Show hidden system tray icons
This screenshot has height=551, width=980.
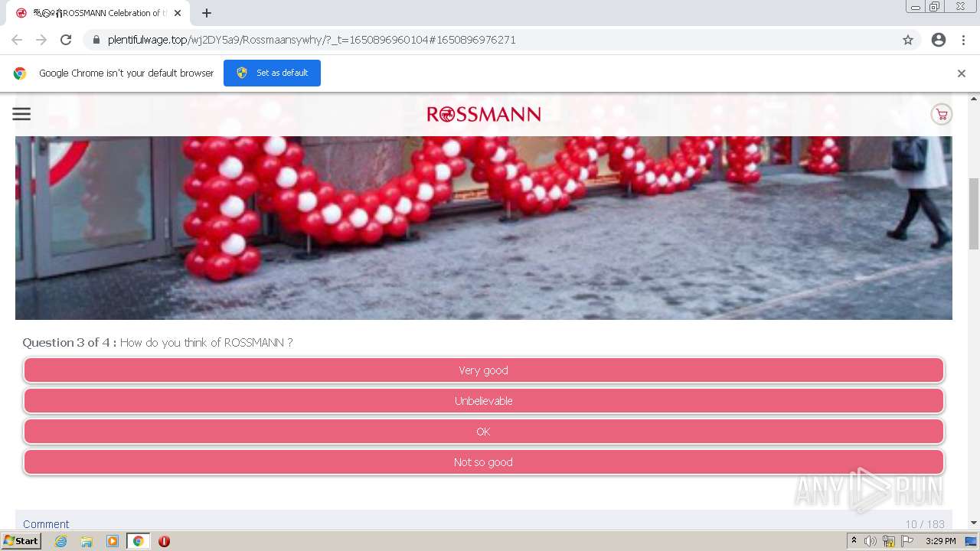(x=854, y=541)
